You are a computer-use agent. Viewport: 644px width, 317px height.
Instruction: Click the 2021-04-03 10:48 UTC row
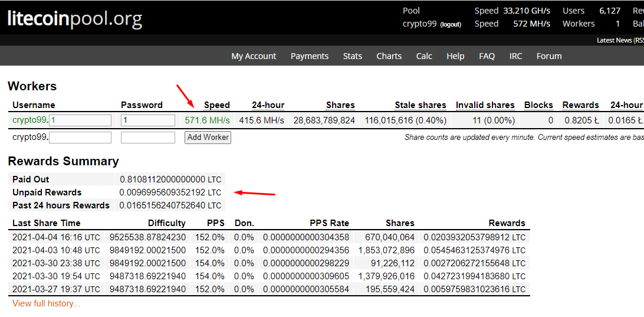pos(269,250)
